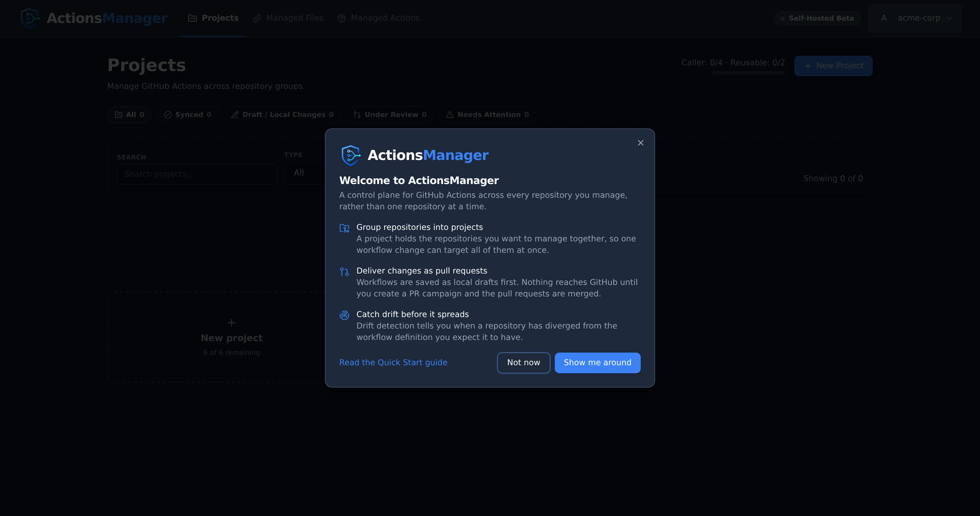980x516 pixels.
Task: Filter projects by All
Action: 129,115
